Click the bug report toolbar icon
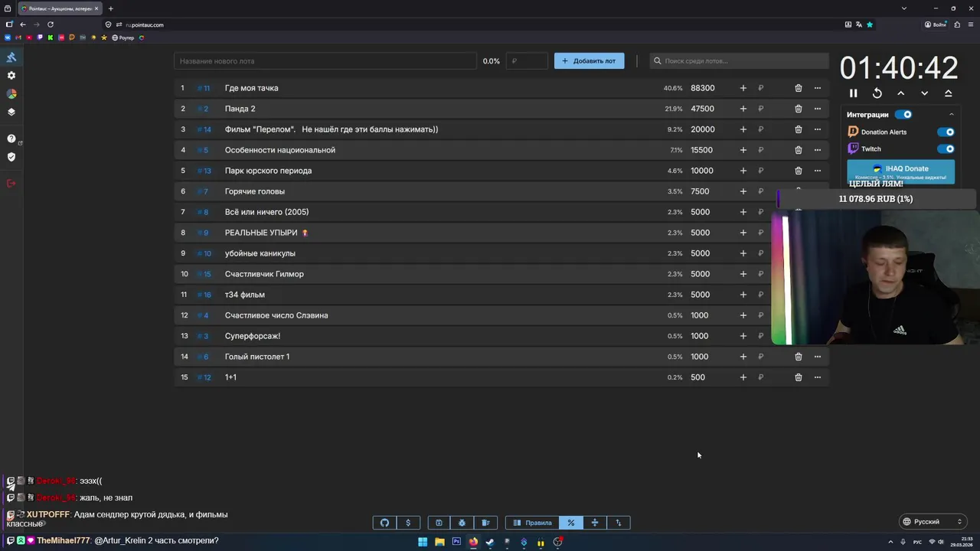Screen dimensions: 980x551 click(462, 523)
